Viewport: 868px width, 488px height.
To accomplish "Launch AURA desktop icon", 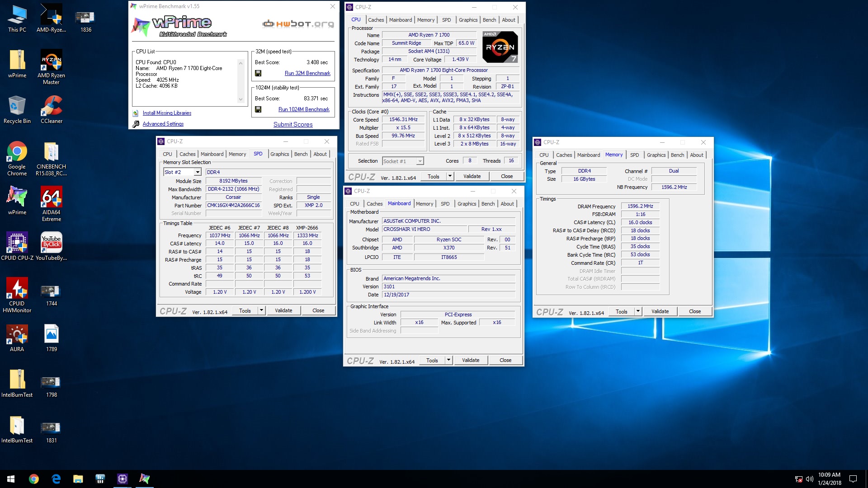I will click(17, 338).
